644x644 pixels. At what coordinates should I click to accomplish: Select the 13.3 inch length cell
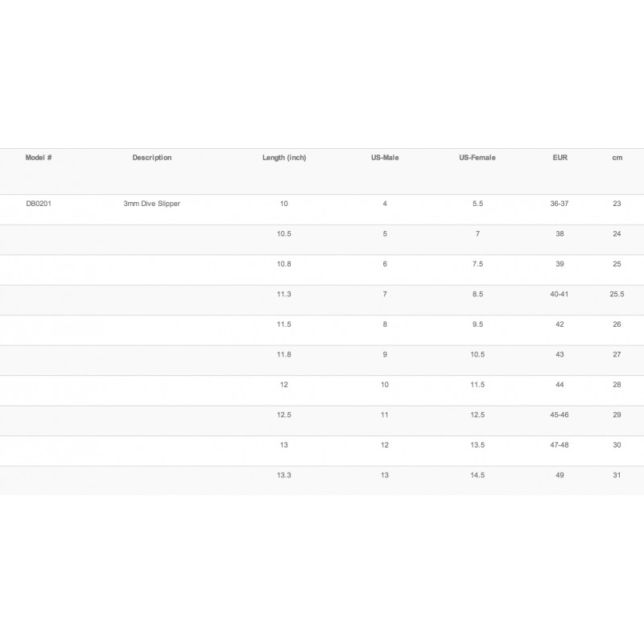284,476
